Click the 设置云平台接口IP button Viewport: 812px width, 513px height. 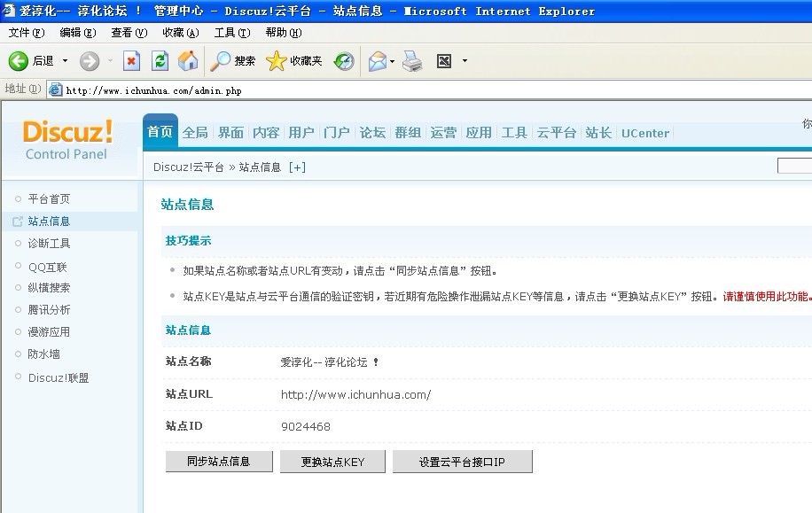click(462, 462)
